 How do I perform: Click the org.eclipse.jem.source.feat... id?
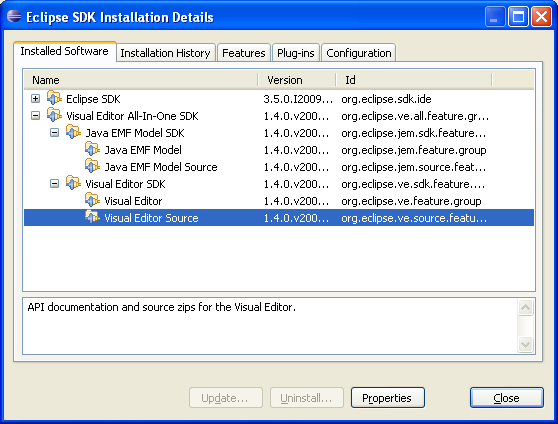click(x=414, y=167)
